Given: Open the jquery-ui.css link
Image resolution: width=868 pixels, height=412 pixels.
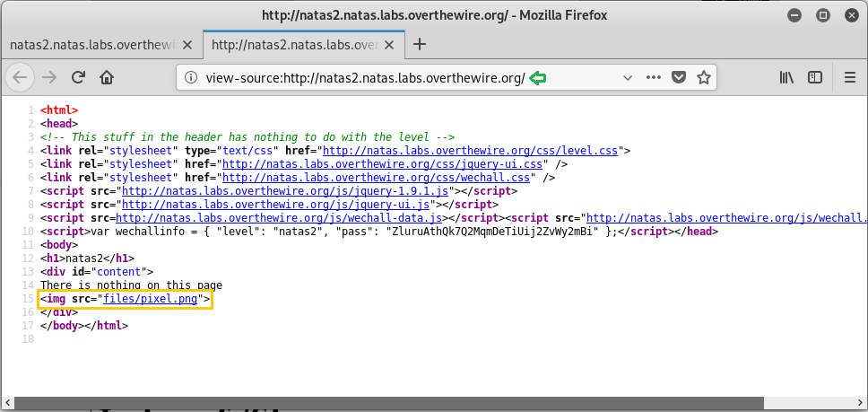Looking at the screenshot, I should (x=383, y=164).
